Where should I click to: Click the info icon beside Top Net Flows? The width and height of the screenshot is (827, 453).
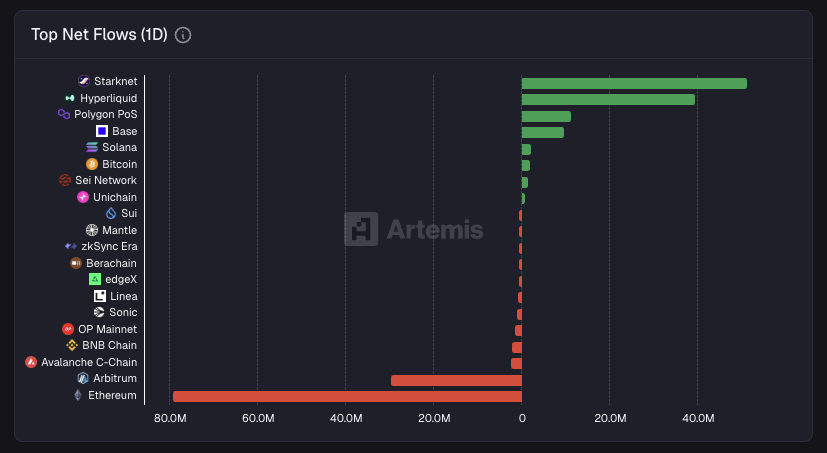(x=183, y=35)
